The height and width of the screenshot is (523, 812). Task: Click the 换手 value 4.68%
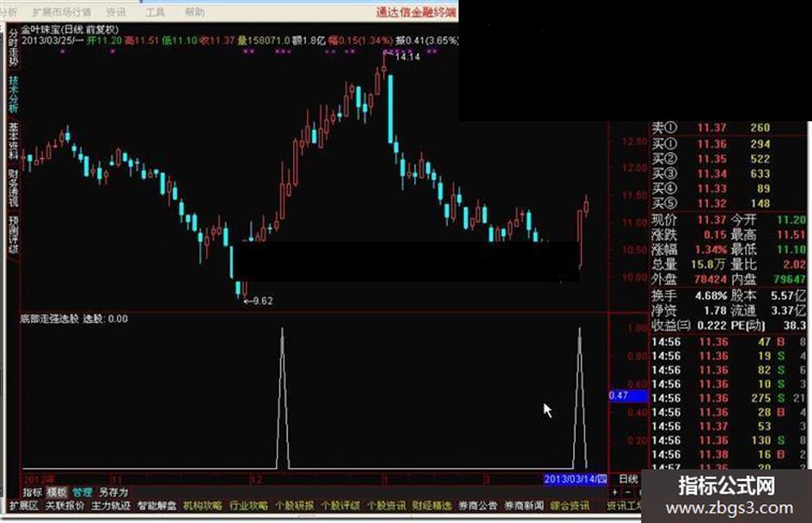tap(711, 295)
